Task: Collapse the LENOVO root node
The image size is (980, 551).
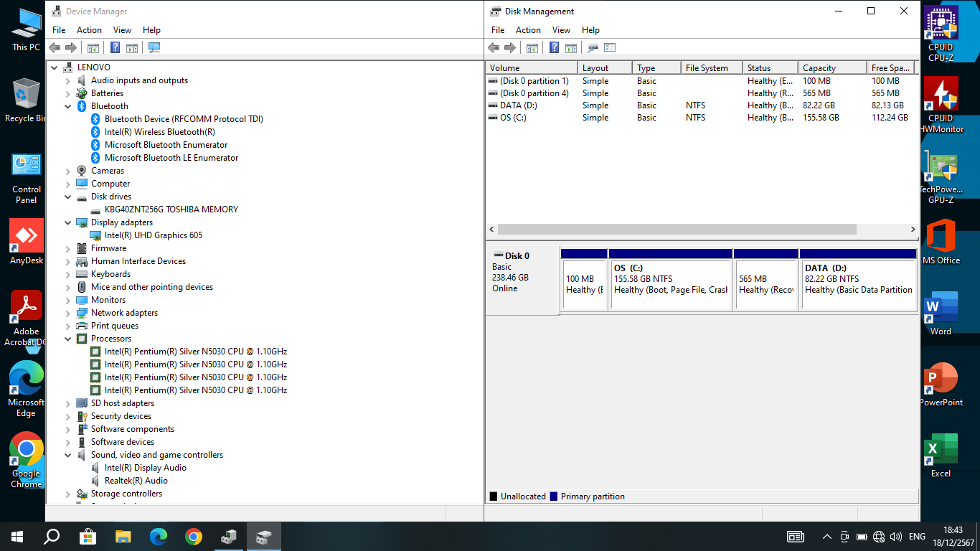Action: point(55,67)
